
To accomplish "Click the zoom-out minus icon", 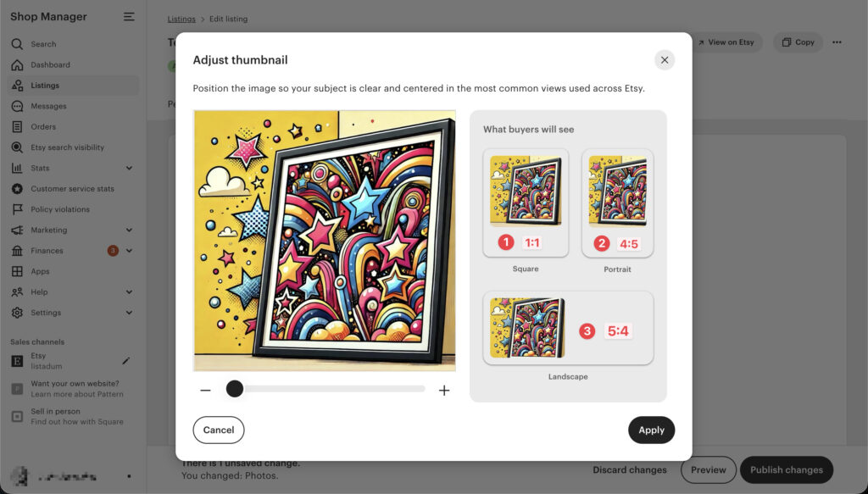I will tap(205, 390).
